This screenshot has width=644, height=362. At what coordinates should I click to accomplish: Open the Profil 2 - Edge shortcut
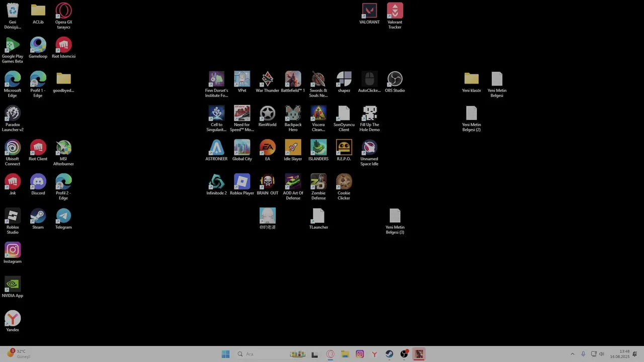(x=63, y=182)
